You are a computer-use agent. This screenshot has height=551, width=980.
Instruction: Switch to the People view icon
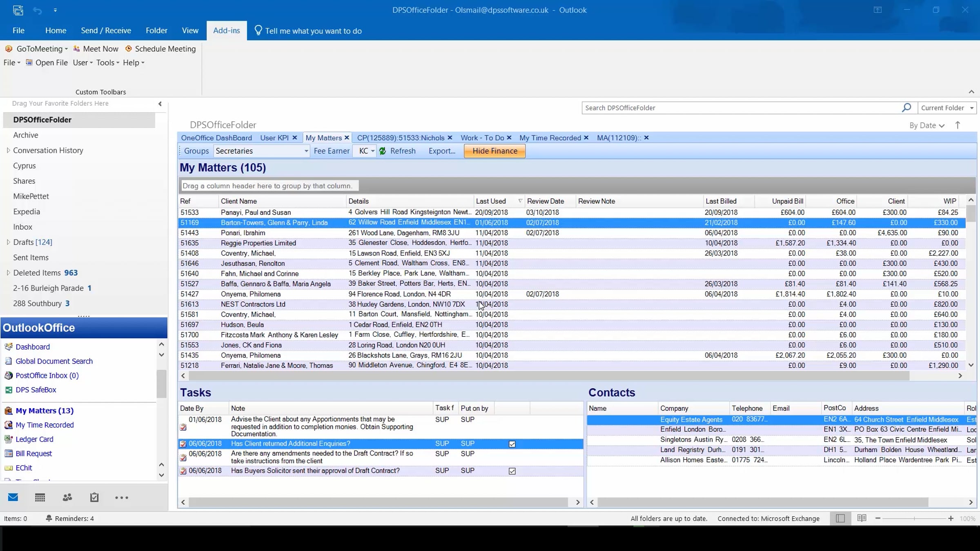click(67, 497)
